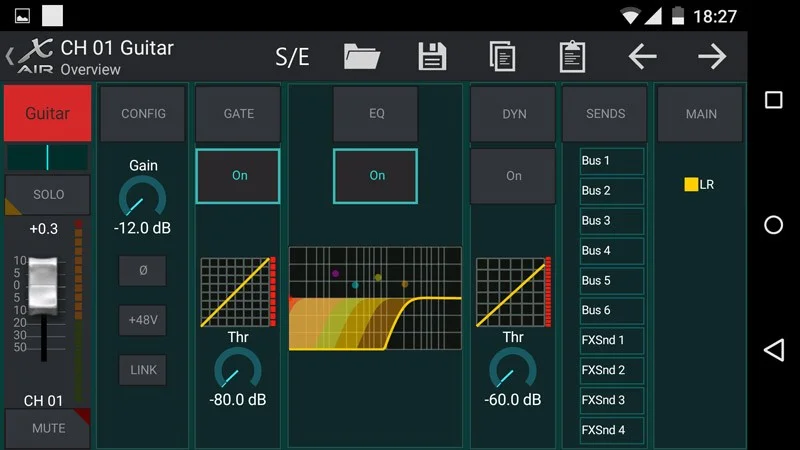Toggle the Gate On button
The height and width of the screenshot is (450, 800).
[x=239, y=176]
